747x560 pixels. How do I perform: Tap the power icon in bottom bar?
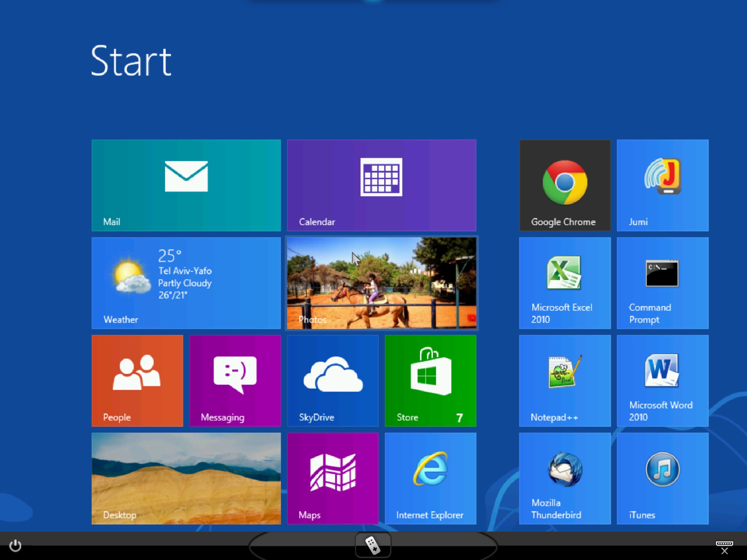click(15, 545)
